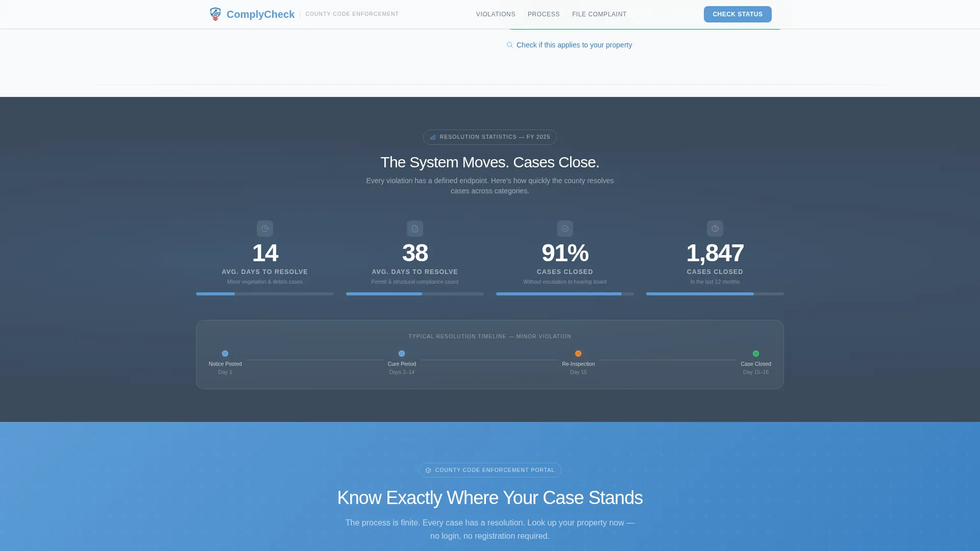Click the 'Days 2–14' timeline label

point(402,372)
